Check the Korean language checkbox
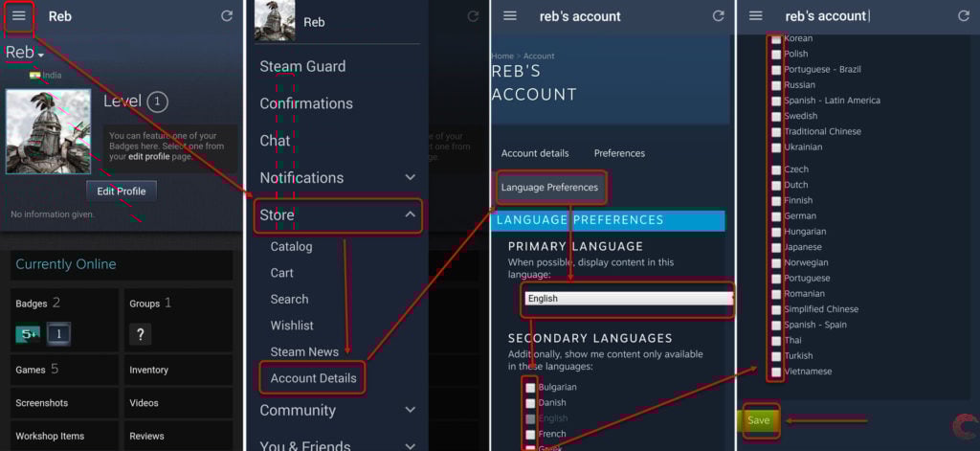This screenshot has height=451, width=980. 775,39
